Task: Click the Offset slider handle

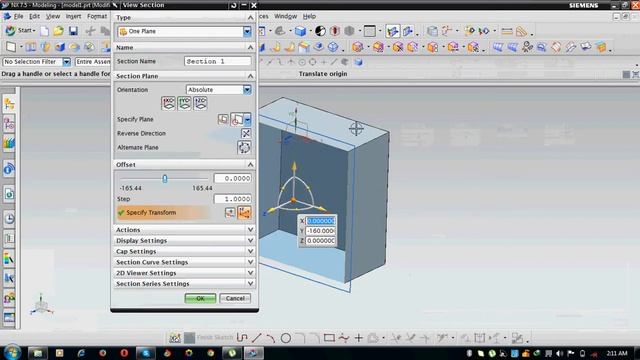Action: 164,179
